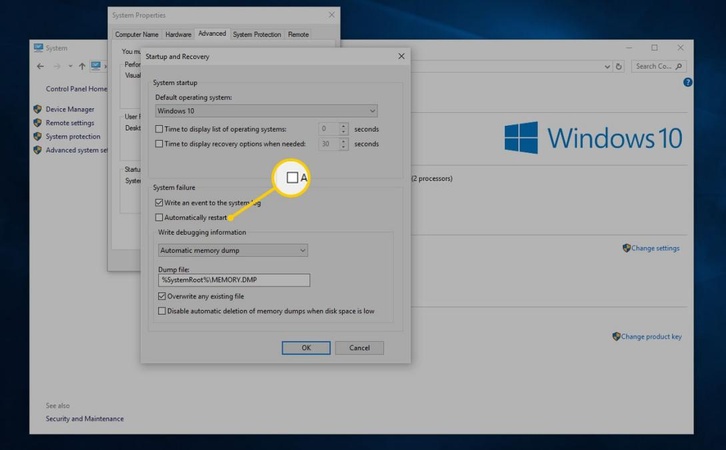Click the OK button

coord(306,348)
